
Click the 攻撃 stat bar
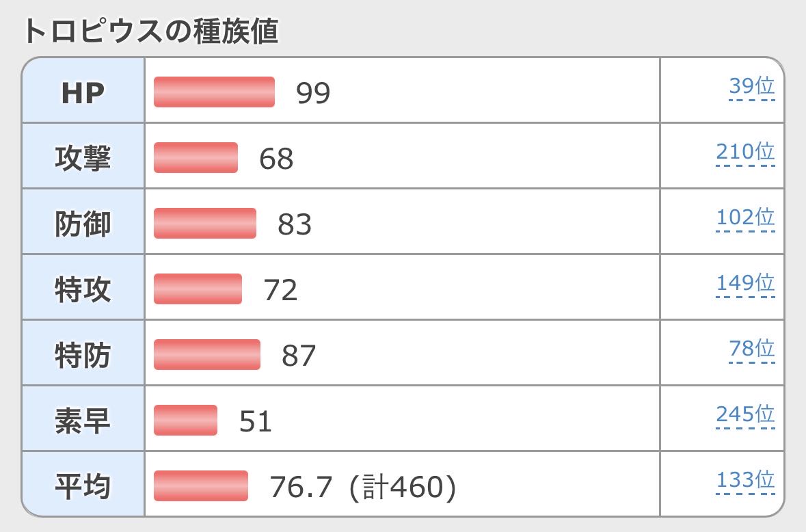tap(196, 158)
